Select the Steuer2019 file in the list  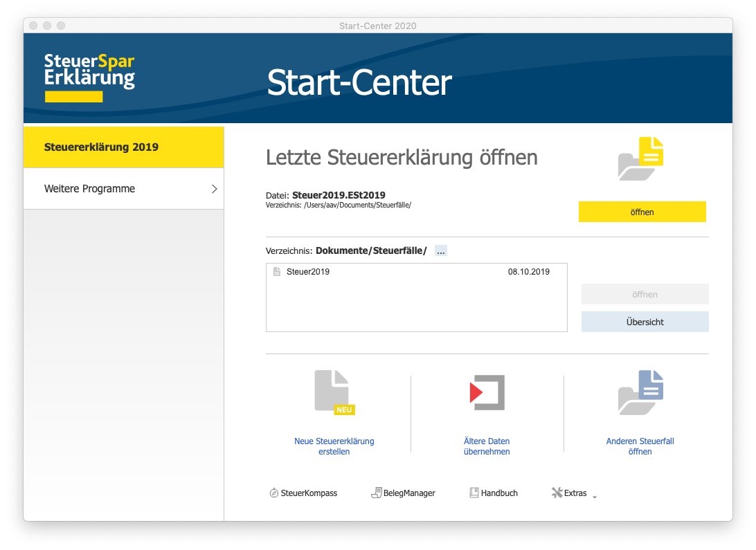(x=308, y=272)
